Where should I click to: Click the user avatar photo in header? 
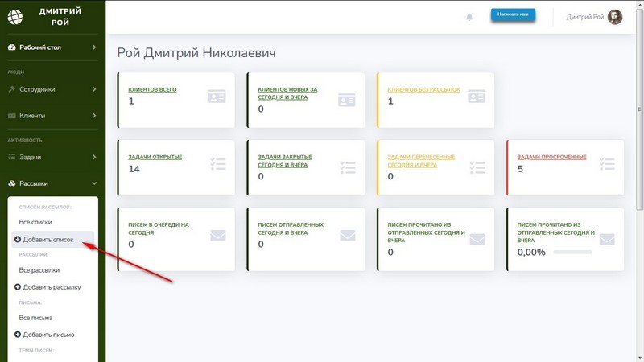614,17
